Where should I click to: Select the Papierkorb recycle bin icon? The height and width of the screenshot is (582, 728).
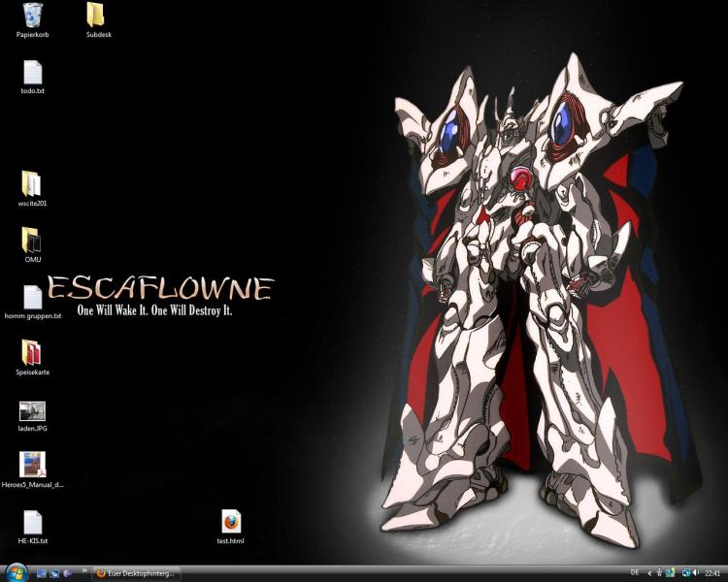pos(32,15)
